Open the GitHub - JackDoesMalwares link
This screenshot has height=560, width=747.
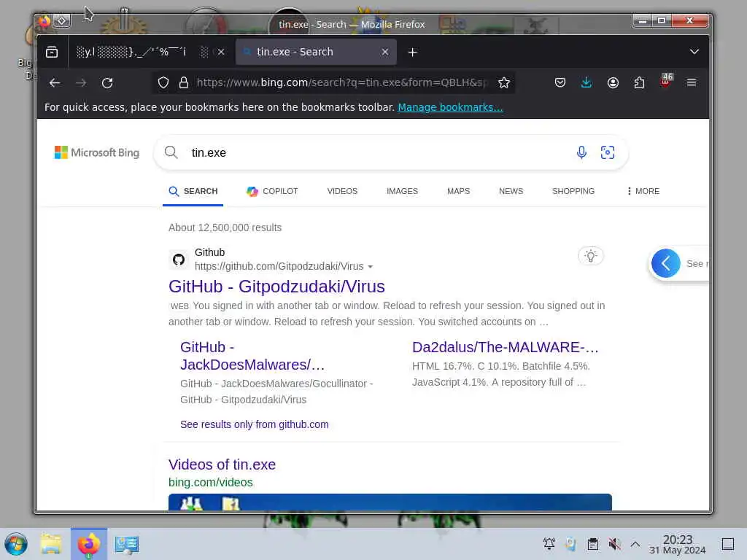point(252,356)
